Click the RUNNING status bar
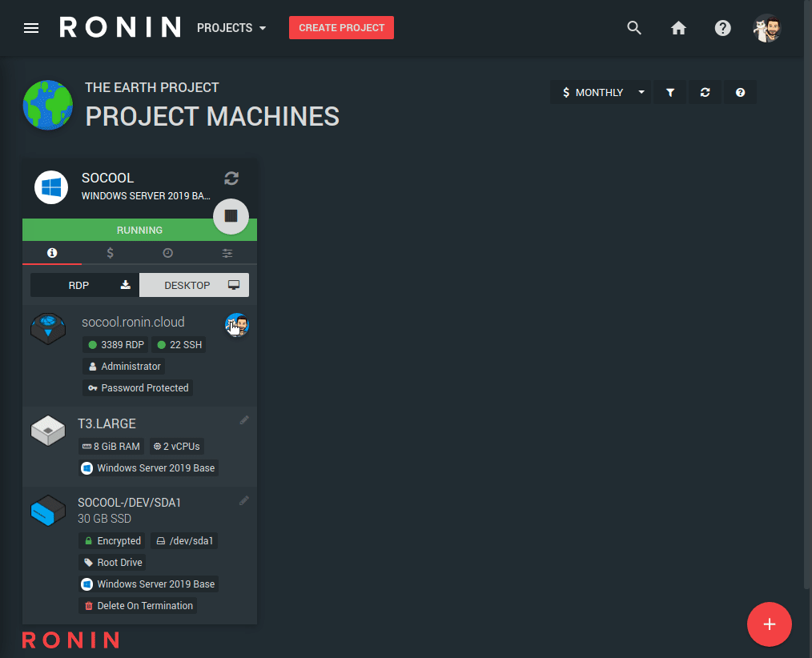Screen dimensions: 812x658 tap(139, 230)
